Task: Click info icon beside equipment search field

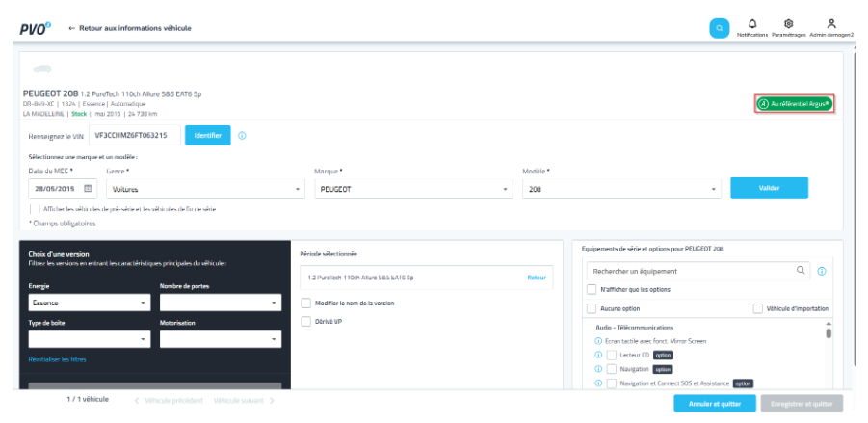Action: pyautogui.click(x=822, y=272)
